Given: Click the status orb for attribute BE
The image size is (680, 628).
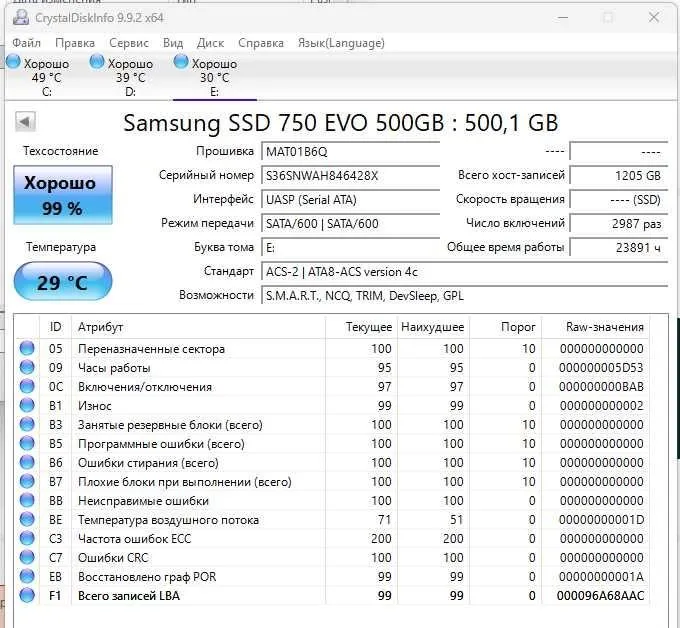Looking at the screenshot, I should click(x=27, y=520).
